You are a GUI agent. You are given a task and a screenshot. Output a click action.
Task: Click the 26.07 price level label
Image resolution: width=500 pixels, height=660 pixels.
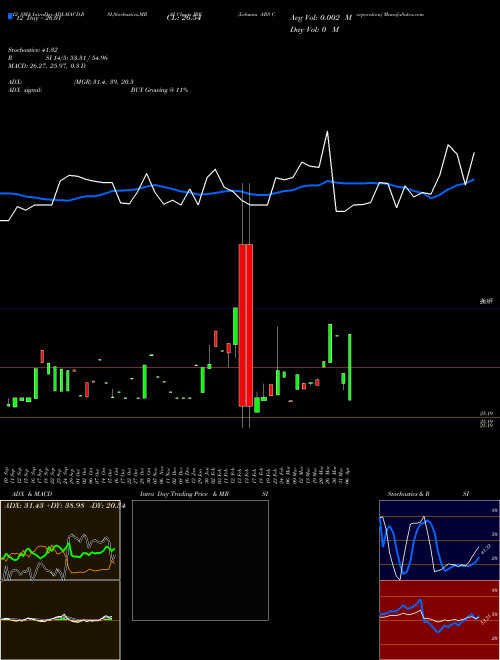[x=487, y=301]
